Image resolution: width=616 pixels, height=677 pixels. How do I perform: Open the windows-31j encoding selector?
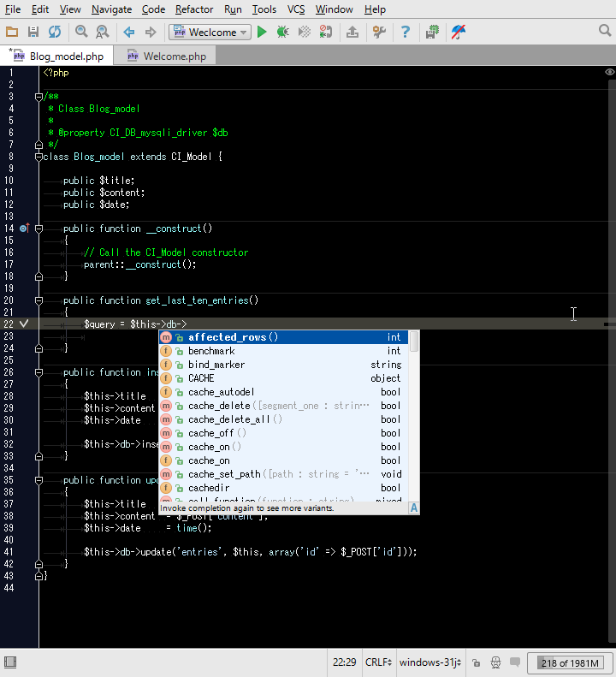tap(430, 662)
